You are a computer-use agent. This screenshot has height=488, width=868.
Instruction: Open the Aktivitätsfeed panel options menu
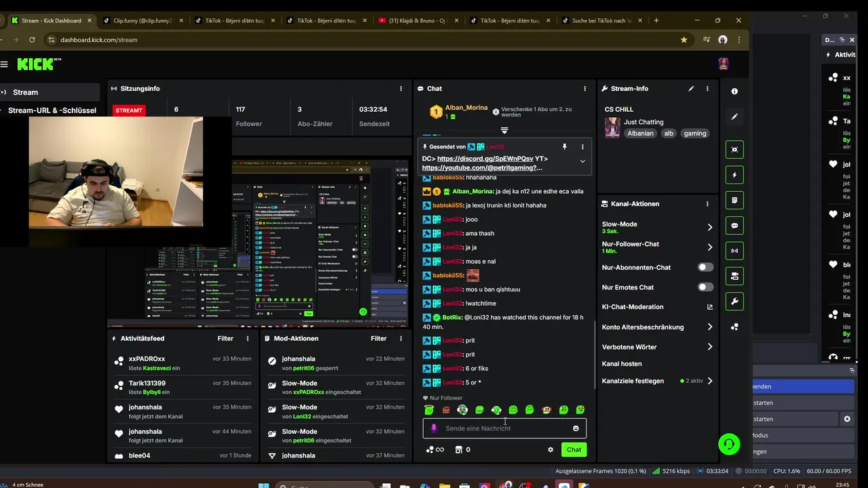(248, 338)
